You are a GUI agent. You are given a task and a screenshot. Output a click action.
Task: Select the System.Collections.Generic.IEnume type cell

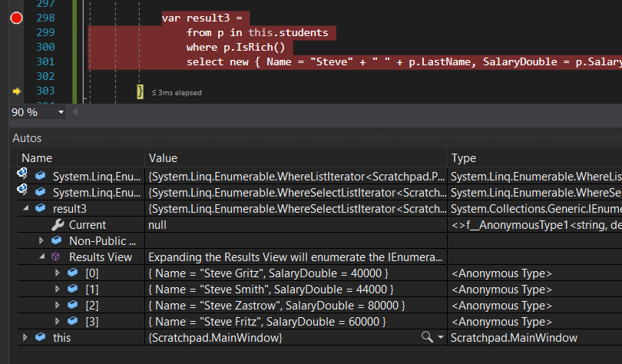tap(536, 209)
